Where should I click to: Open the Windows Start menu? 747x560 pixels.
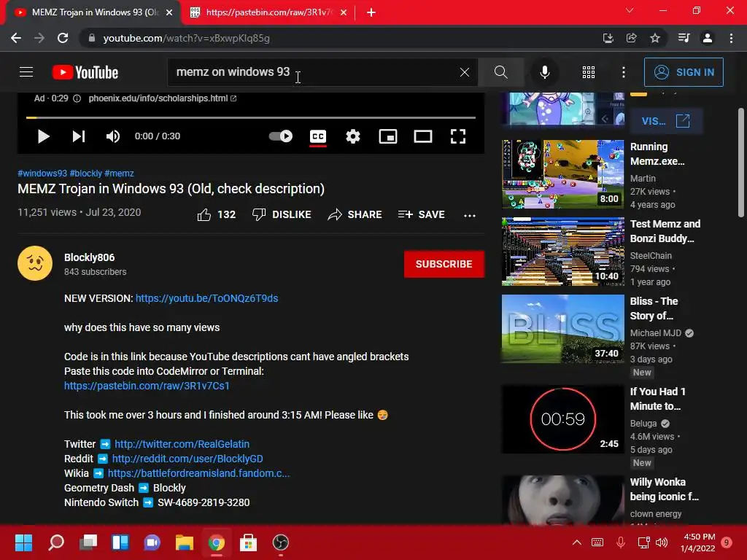pyautogui.click(x=23, y=542)
